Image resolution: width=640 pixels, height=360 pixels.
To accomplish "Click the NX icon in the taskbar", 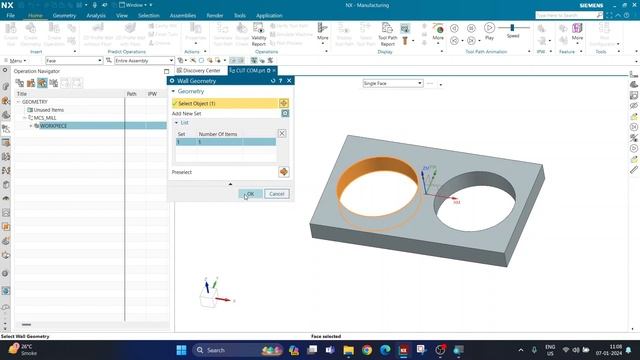I will tap(404, 350).
